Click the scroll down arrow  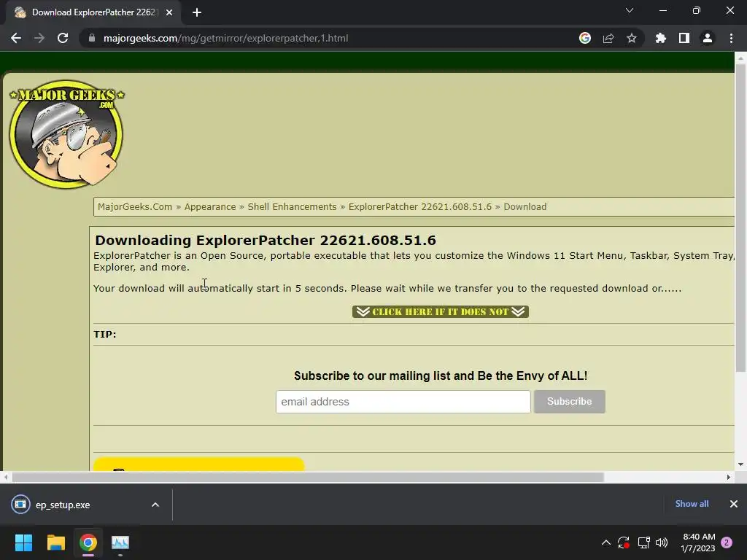740,464
